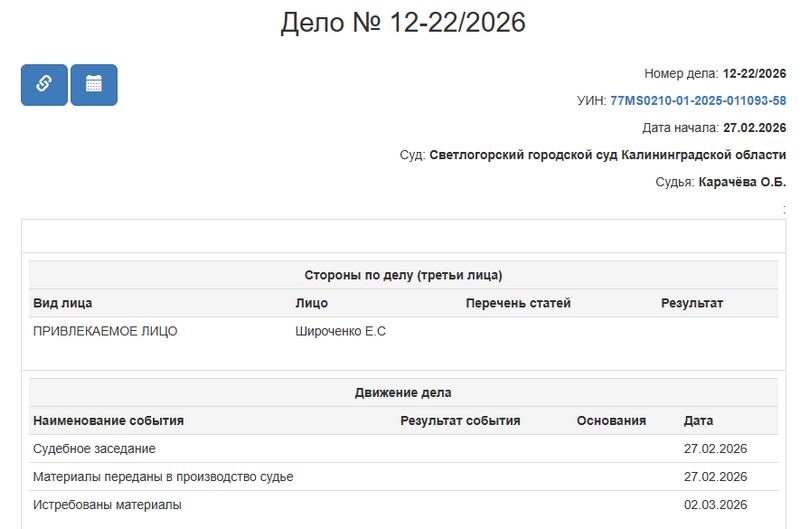Click the Наименование события column header

point(108,421)
